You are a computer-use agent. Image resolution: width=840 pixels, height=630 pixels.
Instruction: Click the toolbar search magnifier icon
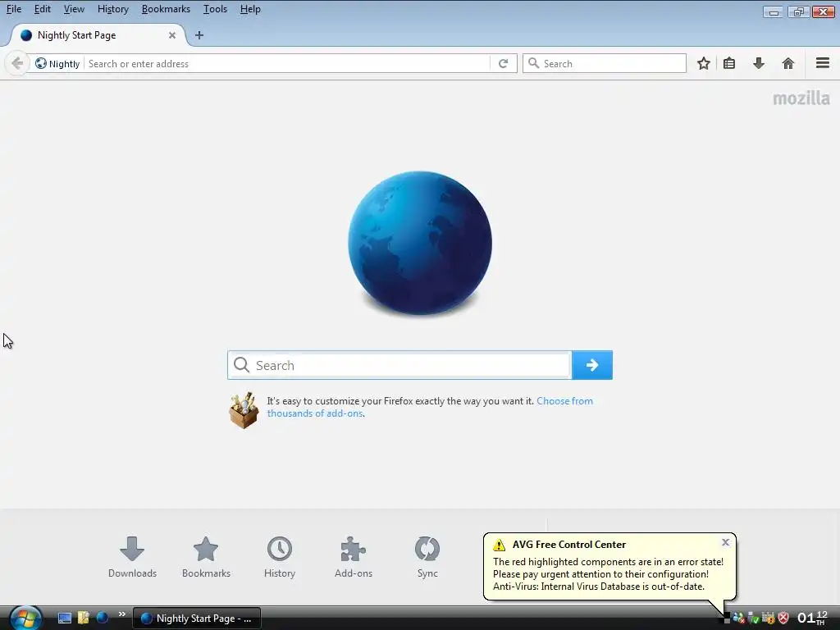click(x=533, y=63)
